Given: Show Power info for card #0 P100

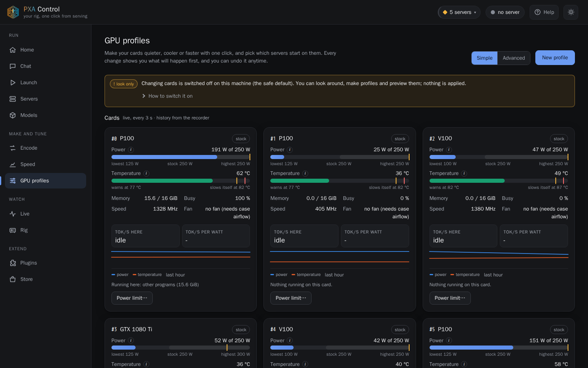Looking at the screenshot, I should pyautogui.click(x=131, y=150).
